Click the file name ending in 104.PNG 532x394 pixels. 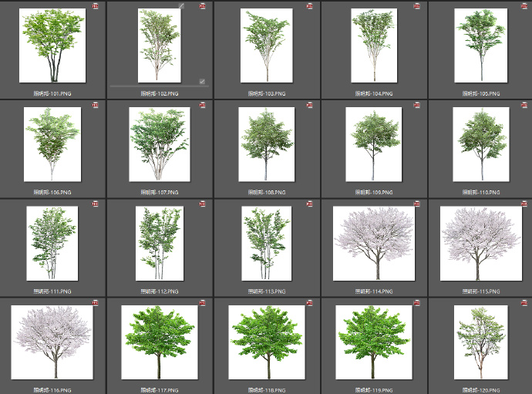coord(374,93)
